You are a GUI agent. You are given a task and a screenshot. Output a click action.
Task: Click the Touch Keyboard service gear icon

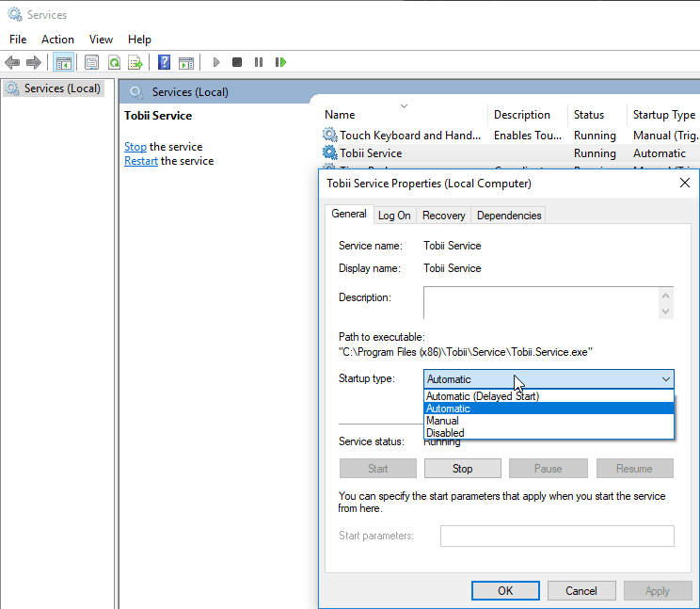tap(330, 135)
